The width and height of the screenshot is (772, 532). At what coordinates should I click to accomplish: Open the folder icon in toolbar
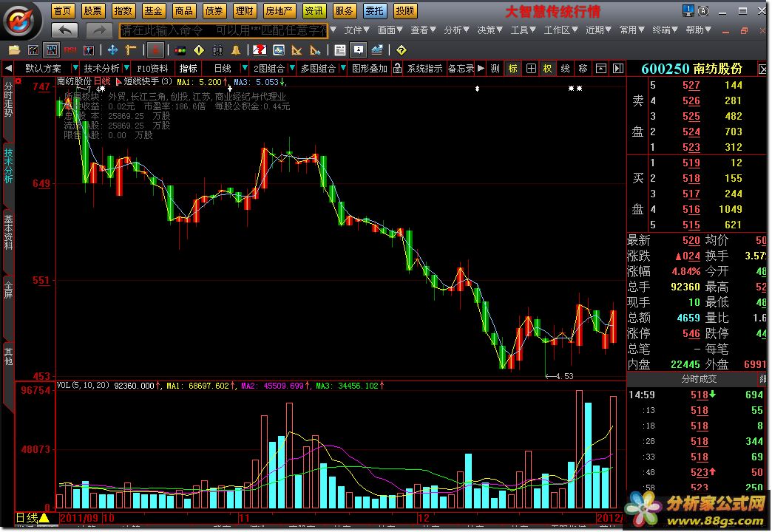click(14, 50)
